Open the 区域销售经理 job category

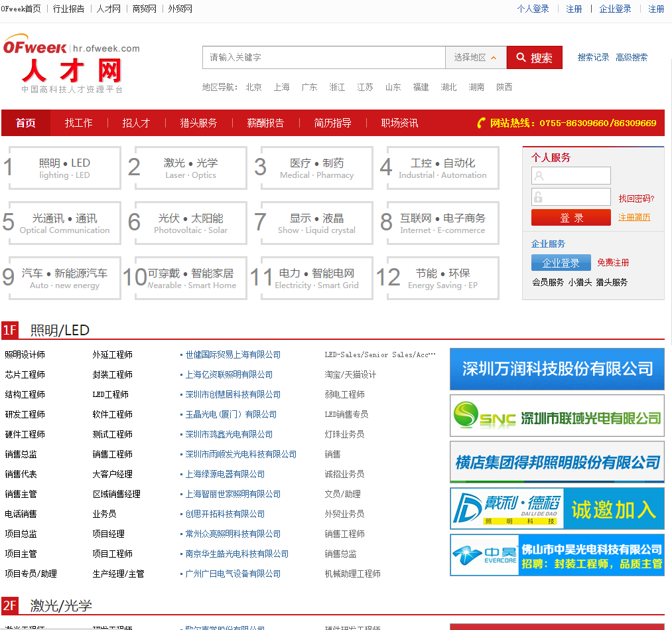click(117, 494)
